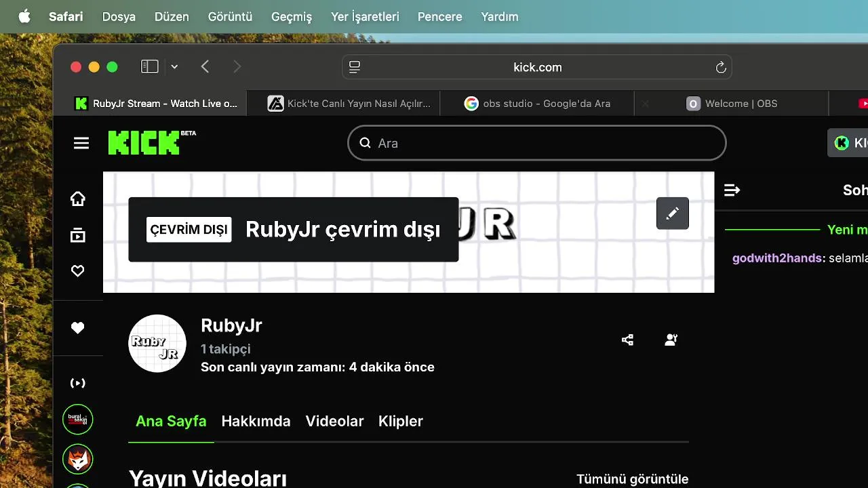Click the RubyJr çevrim dışı banner text
Viewport: 868px width, 488px height.
point(342,229)
